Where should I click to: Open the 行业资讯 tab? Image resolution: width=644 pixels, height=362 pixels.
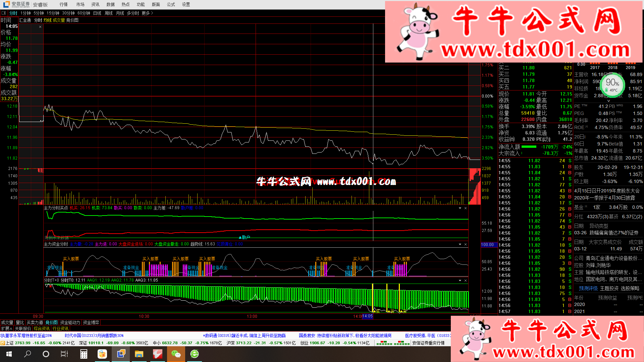[61, 328]
